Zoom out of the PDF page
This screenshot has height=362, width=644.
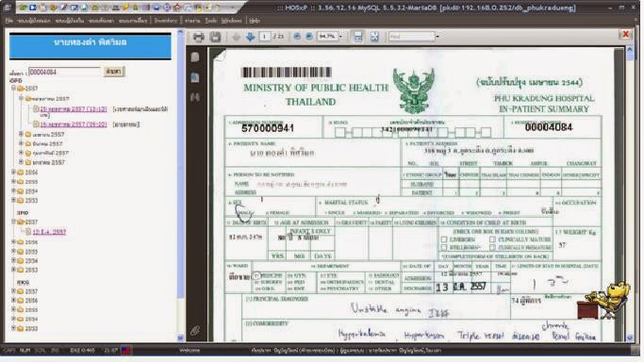pyautogui.click(x=296, y=37)
